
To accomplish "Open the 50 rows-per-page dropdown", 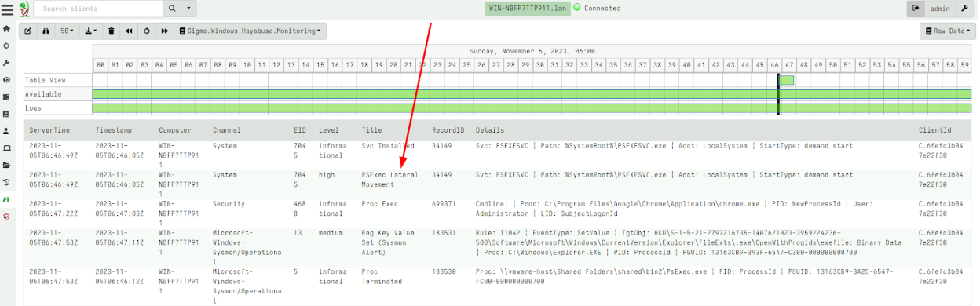I will coord(68,31).
